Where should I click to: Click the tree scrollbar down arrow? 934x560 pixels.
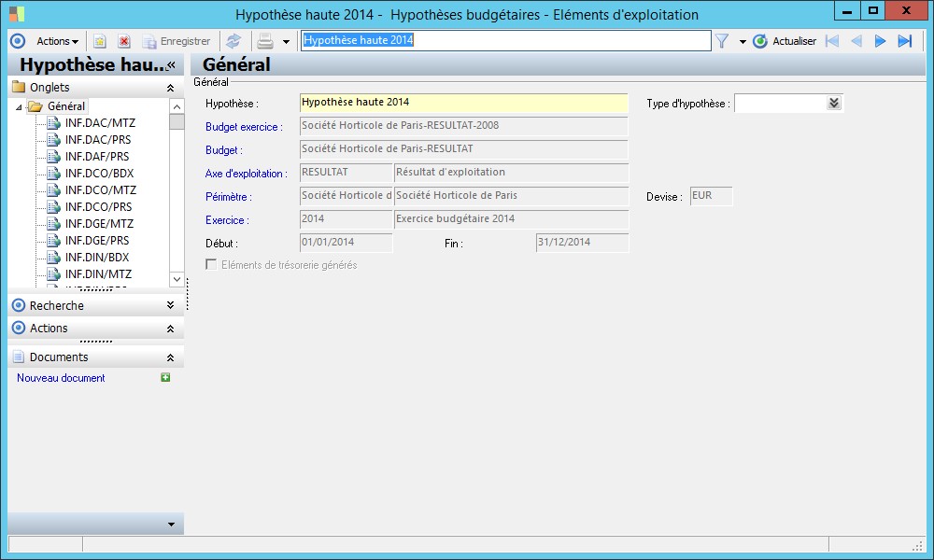click(177, 279)
